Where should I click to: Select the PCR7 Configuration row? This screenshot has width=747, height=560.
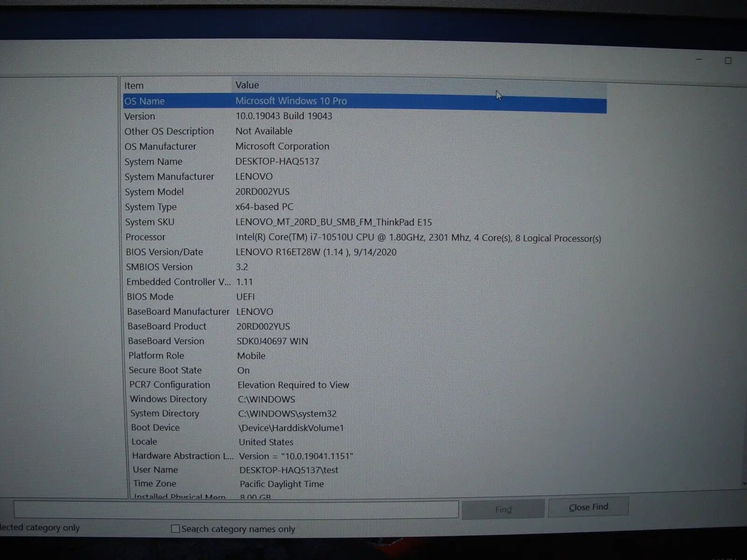pyautogui.click(x=365, y=385)
